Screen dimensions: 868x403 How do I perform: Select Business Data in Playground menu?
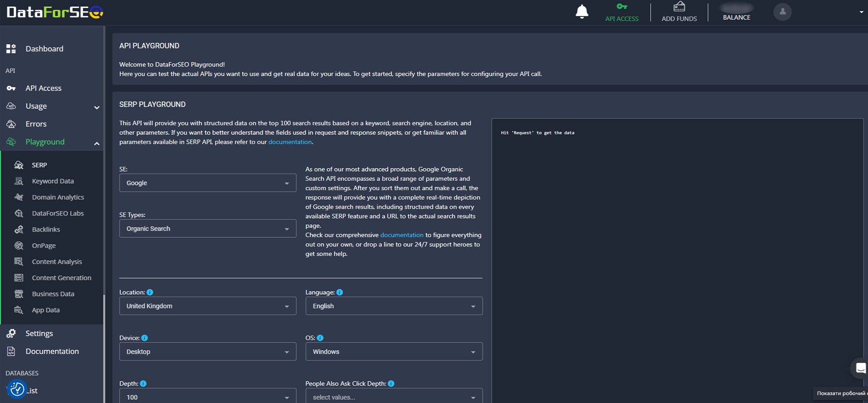pos(53,294)
